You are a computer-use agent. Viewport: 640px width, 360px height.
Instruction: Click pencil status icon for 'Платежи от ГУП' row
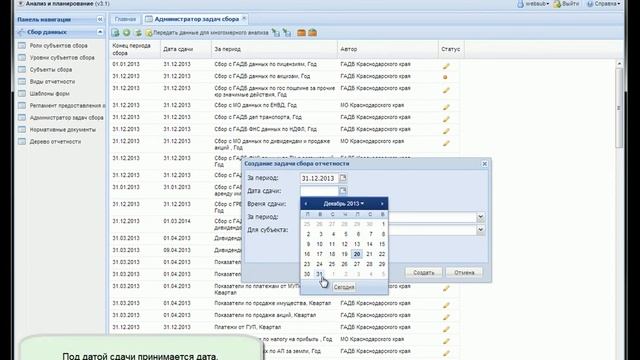coord(446,329)
